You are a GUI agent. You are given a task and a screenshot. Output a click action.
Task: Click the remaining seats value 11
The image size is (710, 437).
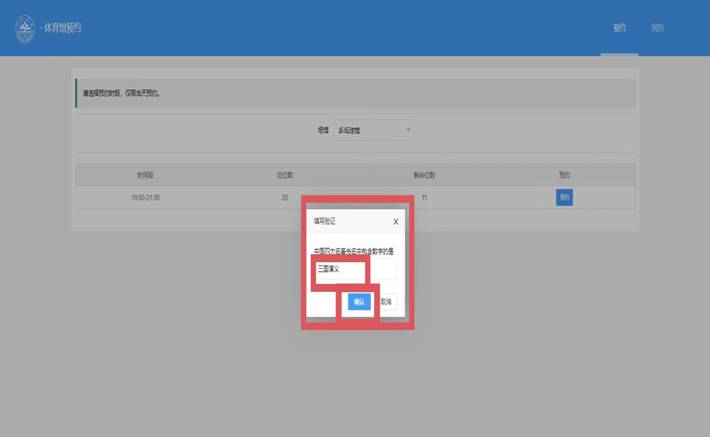click(x=424, y=198)
